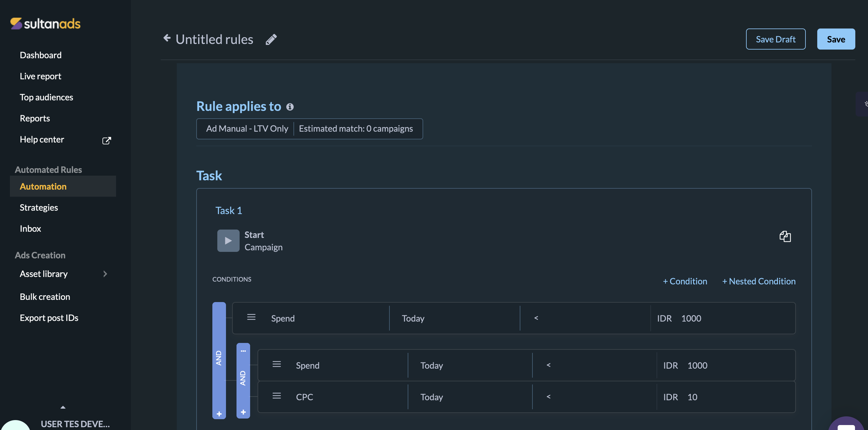Screen dimensions: 868x430
Task: Click the back arrow beside Untitled rules
Action: [167, 38]
